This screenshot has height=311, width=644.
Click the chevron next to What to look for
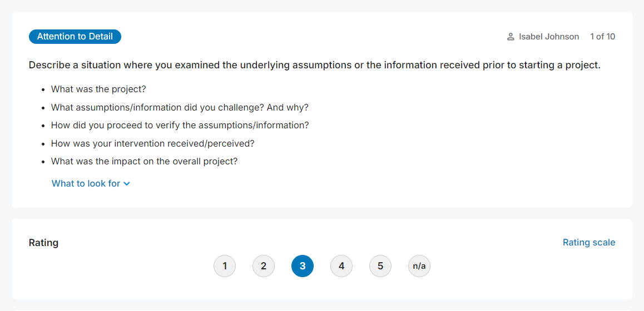(x=127, y=184)
